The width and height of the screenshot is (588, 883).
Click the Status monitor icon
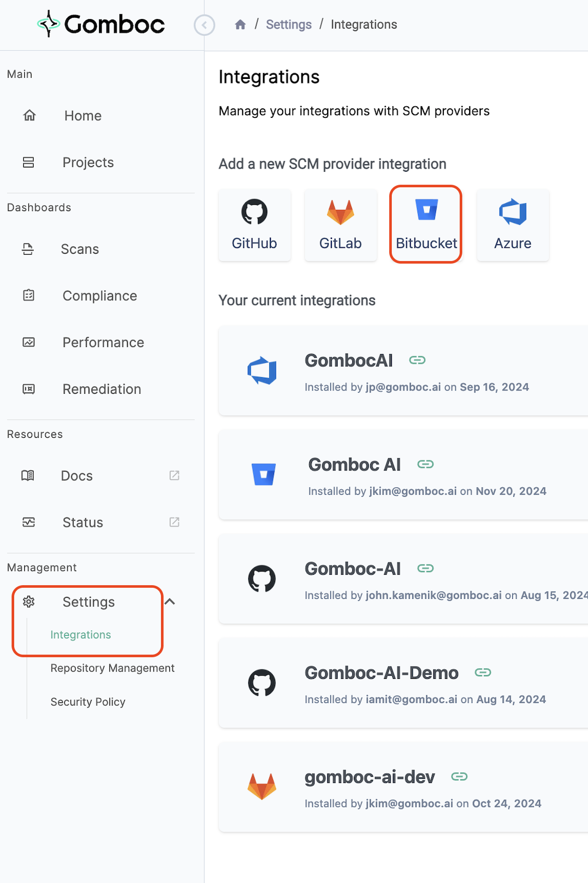[x=29, y=522]
